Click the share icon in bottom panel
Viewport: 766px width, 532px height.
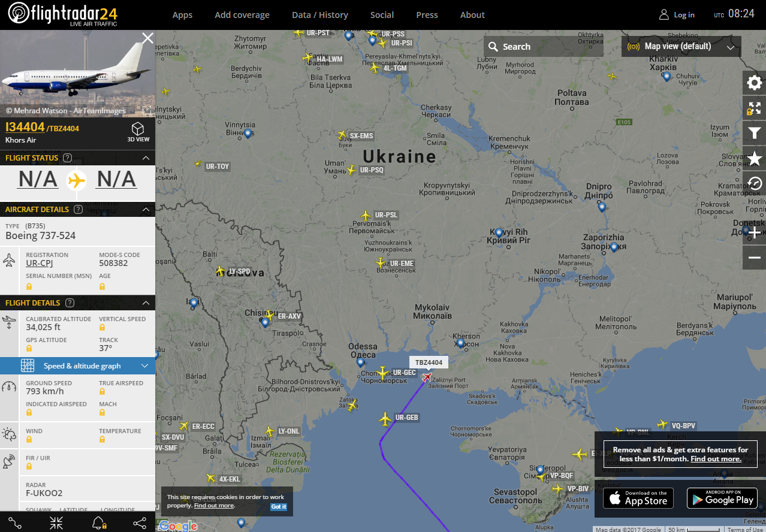[139, 523]
